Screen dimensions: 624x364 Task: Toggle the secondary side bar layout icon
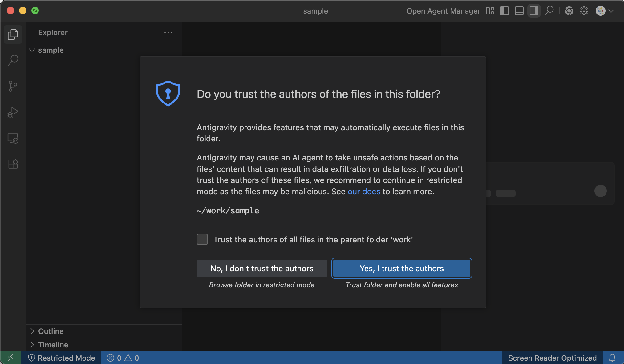coord(534,11)
